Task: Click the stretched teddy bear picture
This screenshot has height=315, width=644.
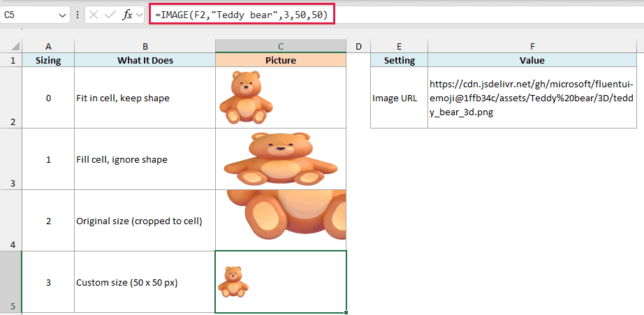Action: 281,159
